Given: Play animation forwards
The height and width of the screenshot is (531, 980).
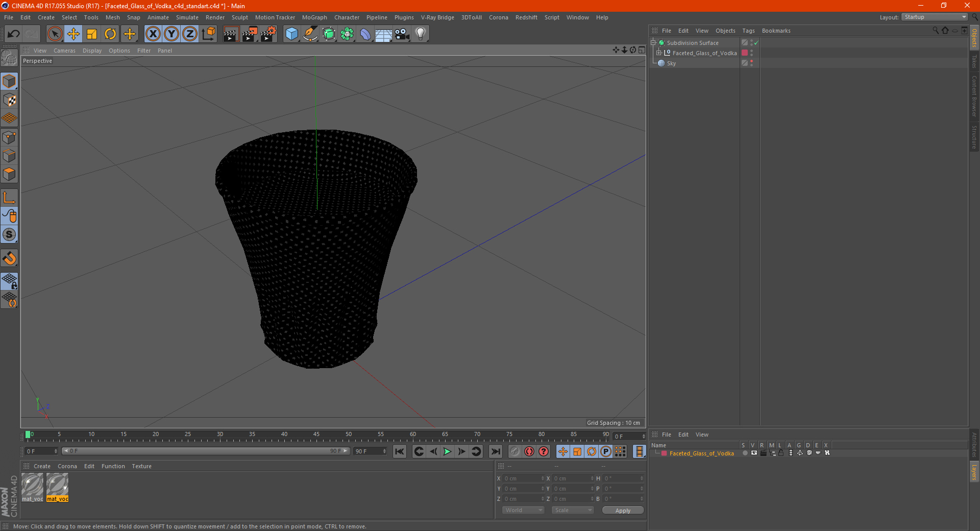Looking at the screenshot, I should [x=447, y=451].
